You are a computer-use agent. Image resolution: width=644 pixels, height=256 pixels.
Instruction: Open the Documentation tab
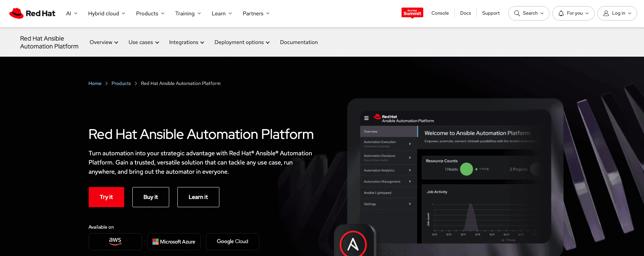point(299,42)
